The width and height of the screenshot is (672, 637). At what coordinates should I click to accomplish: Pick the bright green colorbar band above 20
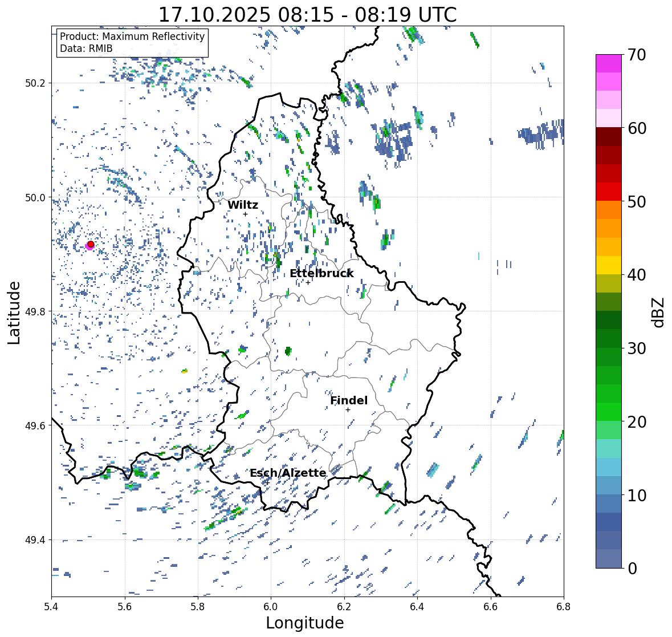[609, 412]
